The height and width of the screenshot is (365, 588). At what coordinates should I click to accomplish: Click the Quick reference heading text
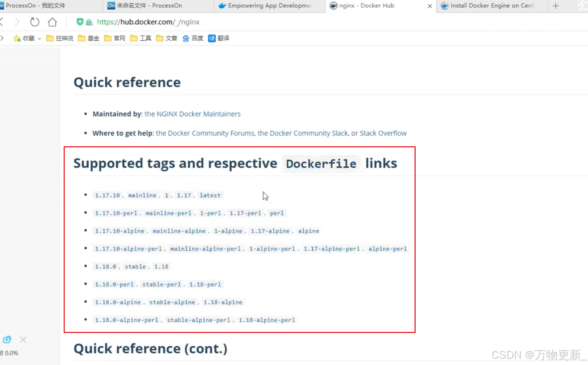[x=127, y=83]
